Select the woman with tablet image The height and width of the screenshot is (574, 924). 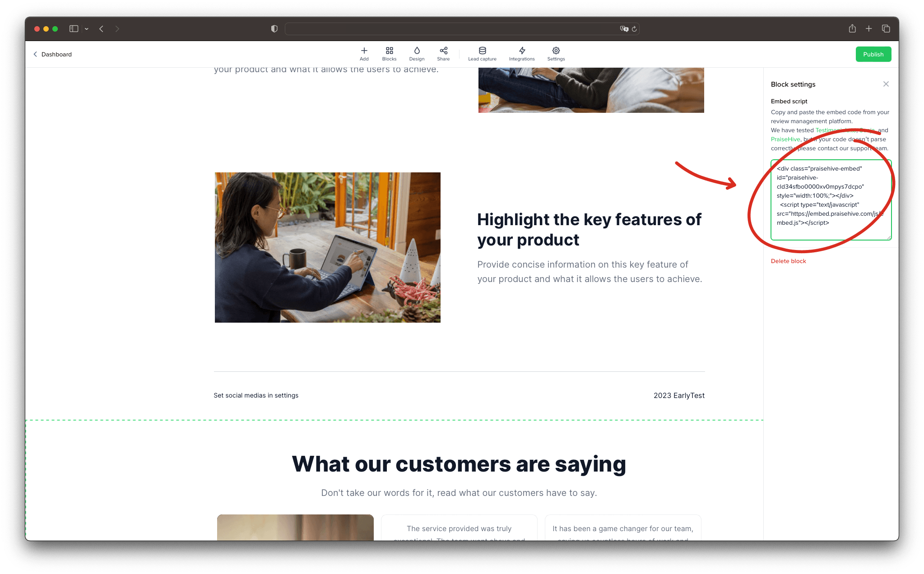(x=327, y=247)
